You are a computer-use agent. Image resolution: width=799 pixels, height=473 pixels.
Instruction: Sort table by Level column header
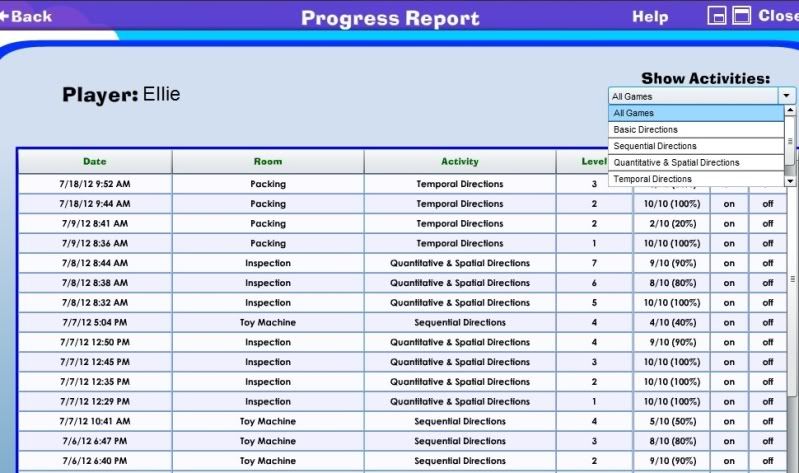[594, 162]
